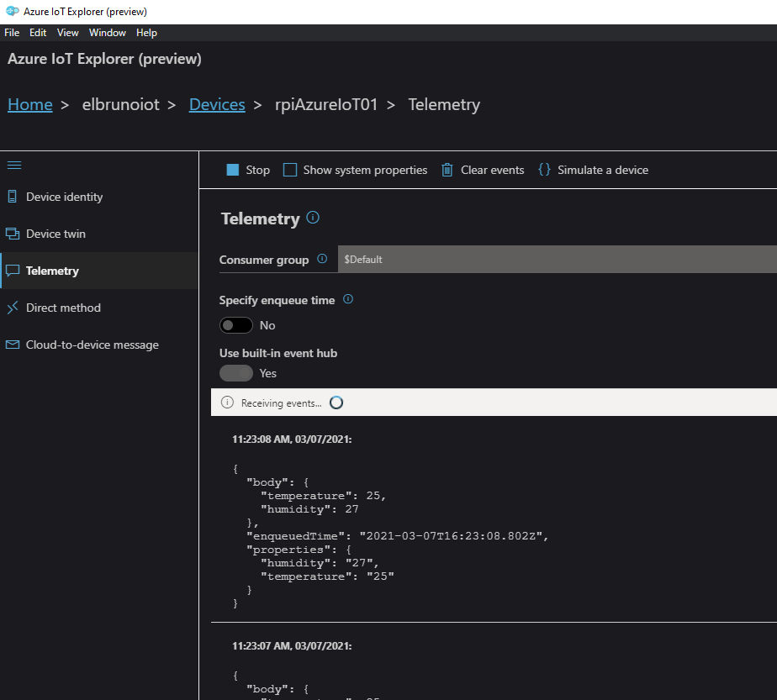Click the Simulate a device braces icon
This screenshot has height=700, width=777.
pos(544,170)
